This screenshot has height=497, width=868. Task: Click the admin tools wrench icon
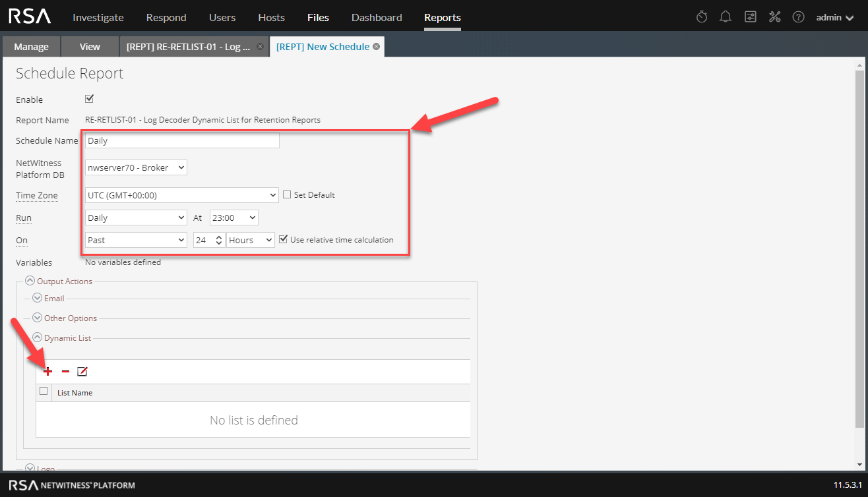774,17
